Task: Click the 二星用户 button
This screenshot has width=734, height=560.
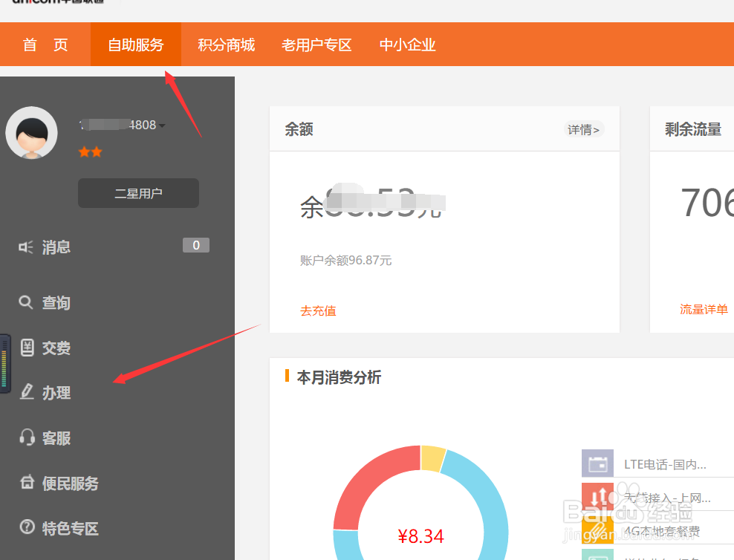Action: pyautogui.click(x=139, y=193)
